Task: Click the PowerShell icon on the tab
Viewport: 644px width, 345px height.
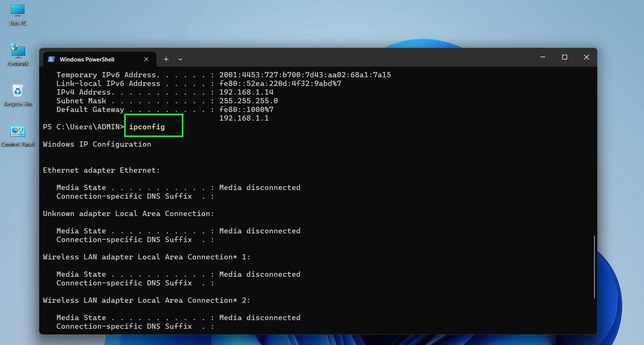Action: (x=51, y=59)
